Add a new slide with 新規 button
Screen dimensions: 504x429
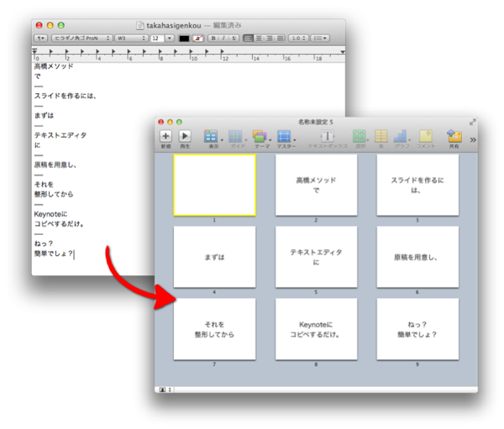coord(165,136)
